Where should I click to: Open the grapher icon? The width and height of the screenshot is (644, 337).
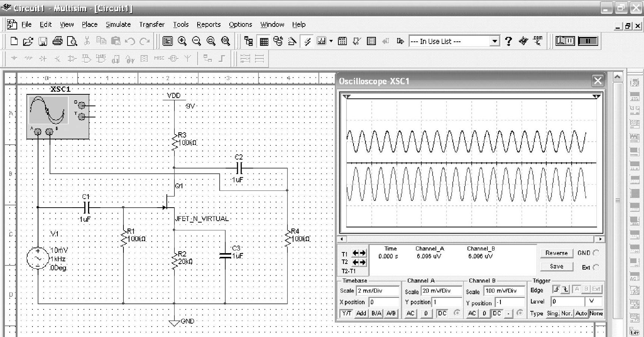[321, 41]
